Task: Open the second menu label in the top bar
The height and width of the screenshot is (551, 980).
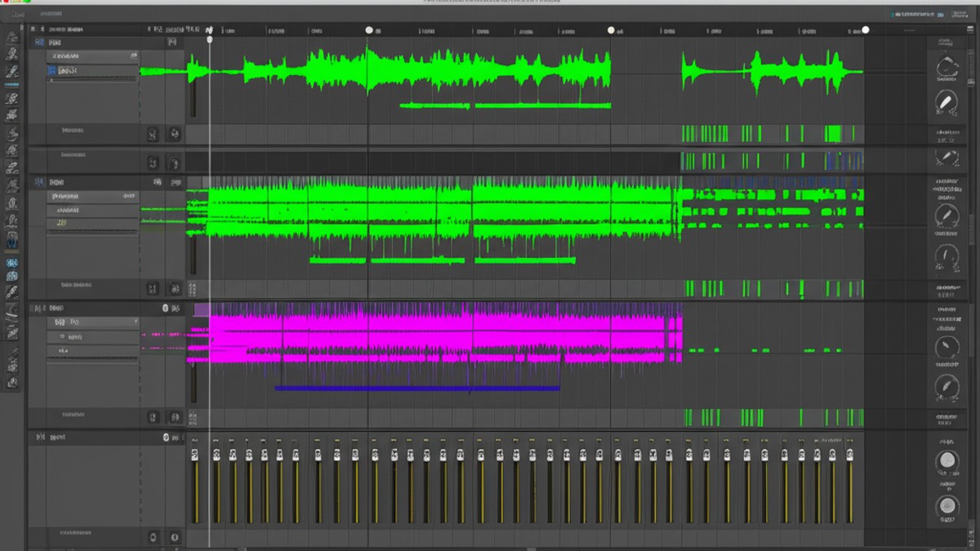Action: coord(51,14)
